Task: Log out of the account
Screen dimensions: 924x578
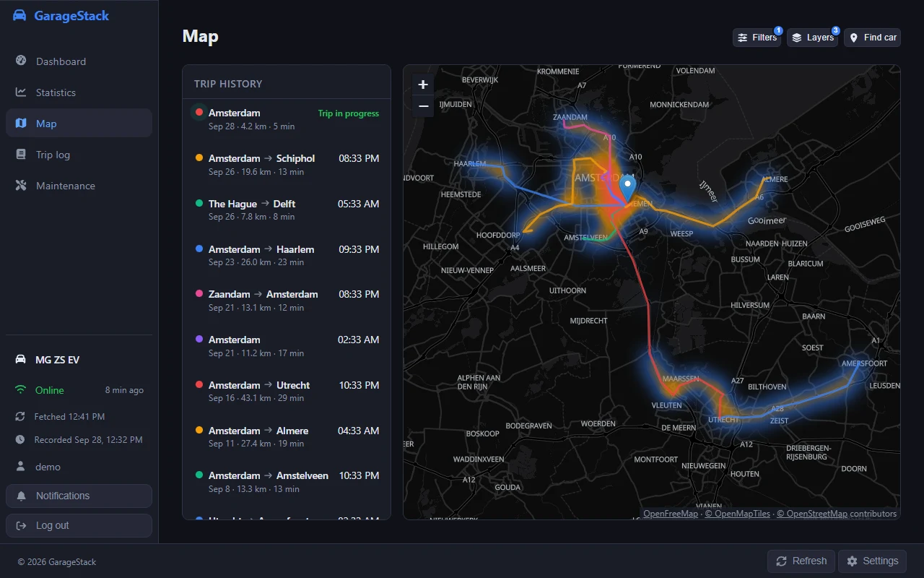Action: (79, 525)
